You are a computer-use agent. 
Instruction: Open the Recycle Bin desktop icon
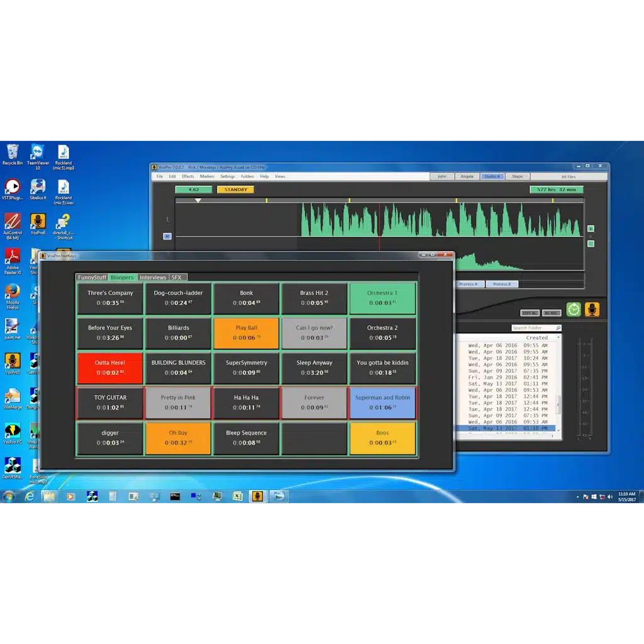point(13,155)
